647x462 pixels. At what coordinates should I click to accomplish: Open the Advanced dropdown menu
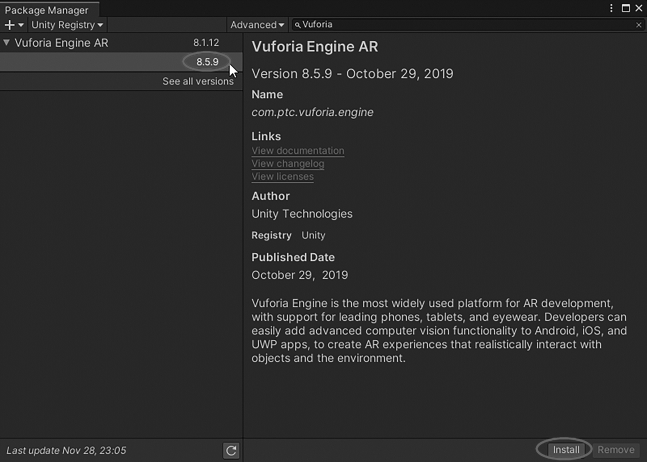click(x=257, y=25)
